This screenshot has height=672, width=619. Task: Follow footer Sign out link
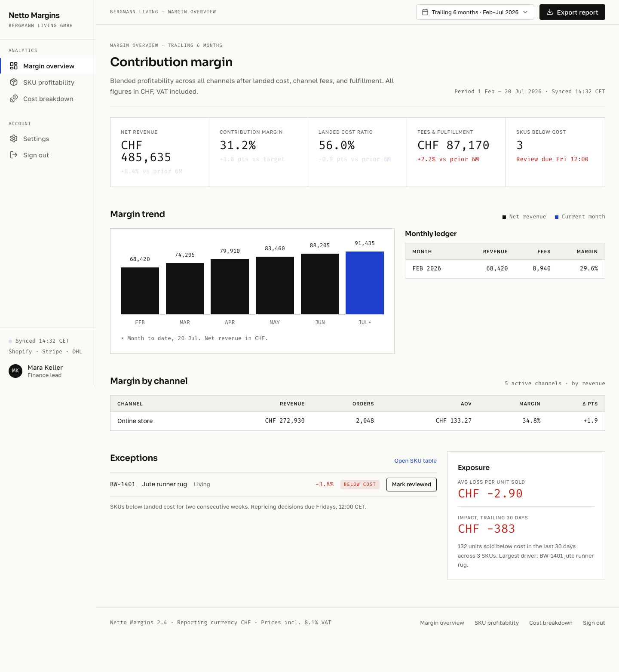coord(594,623)
